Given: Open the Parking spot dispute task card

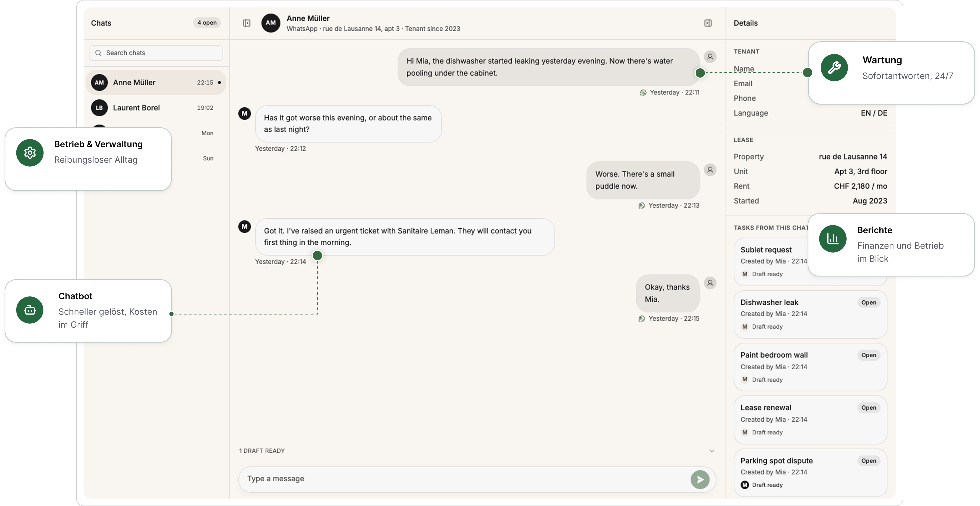Looking at the screenshot, I should pyautogui.click(x=810, y=473).
